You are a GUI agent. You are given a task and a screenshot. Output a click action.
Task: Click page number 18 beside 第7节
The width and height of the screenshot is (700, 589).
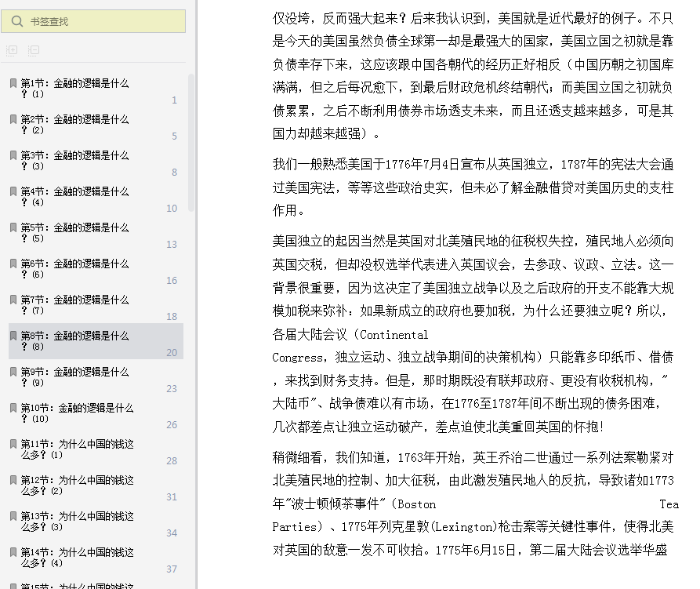click(172, 317)
